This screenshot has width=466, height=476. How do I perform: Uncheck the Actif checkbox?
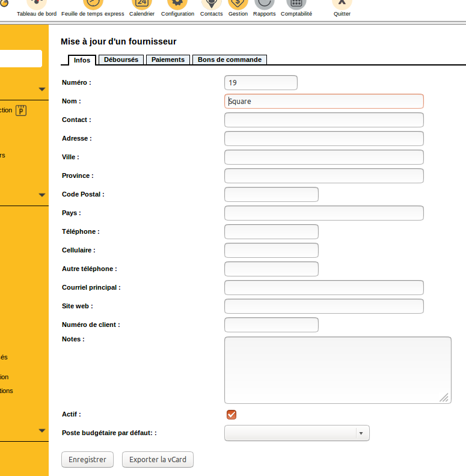coord(231,414)
